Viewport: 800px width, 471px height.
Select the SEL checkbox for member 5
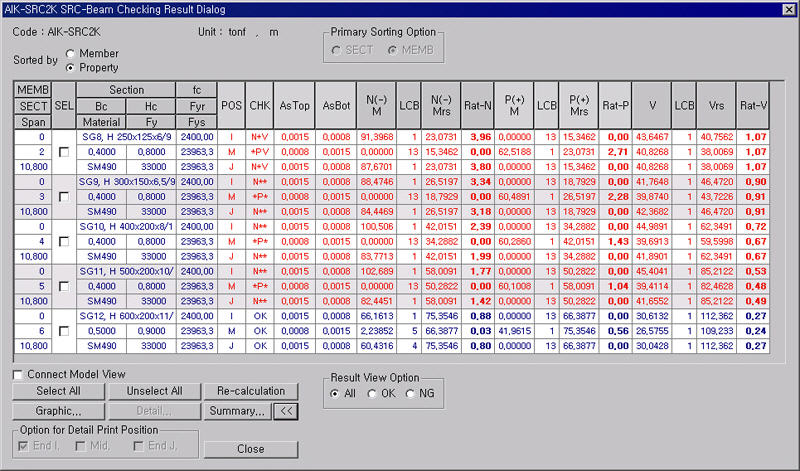pyautogui.click(x=64, y=287)
